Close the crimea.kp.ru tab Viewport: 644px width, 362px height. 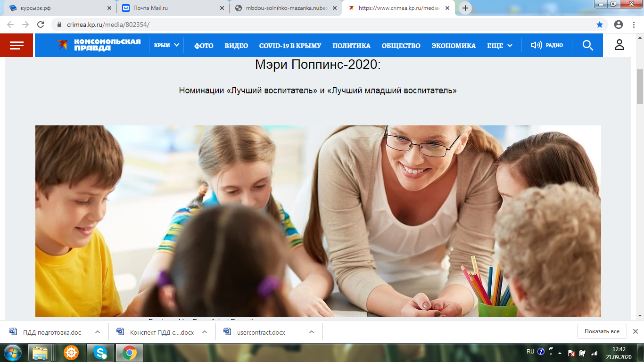447,8
